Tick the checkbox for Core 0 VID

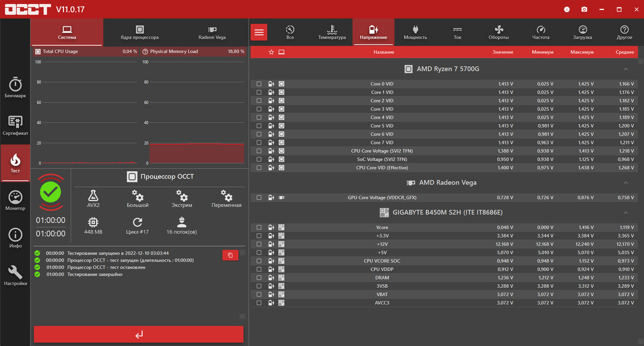click(x=259, y=84)
